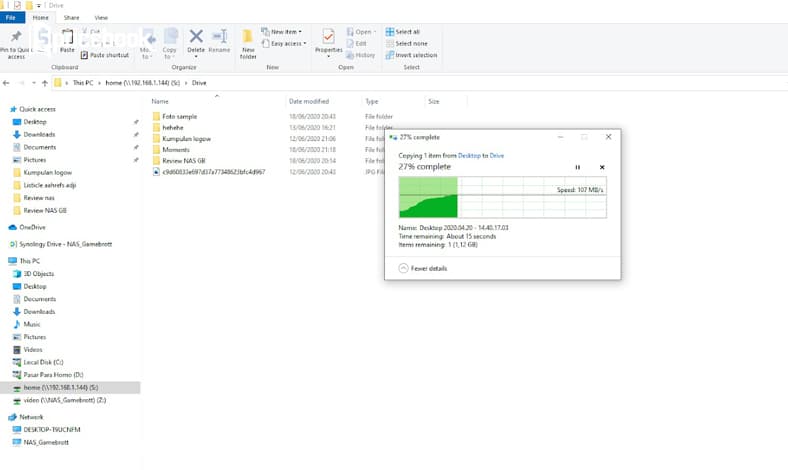Select the hehehe folder

point(173,128)
